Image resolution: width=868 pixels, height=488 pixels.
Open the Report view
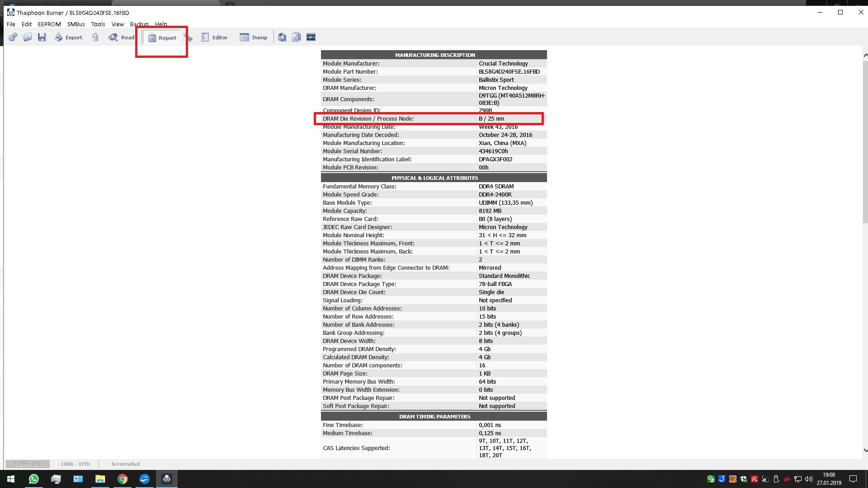(162, 38)
